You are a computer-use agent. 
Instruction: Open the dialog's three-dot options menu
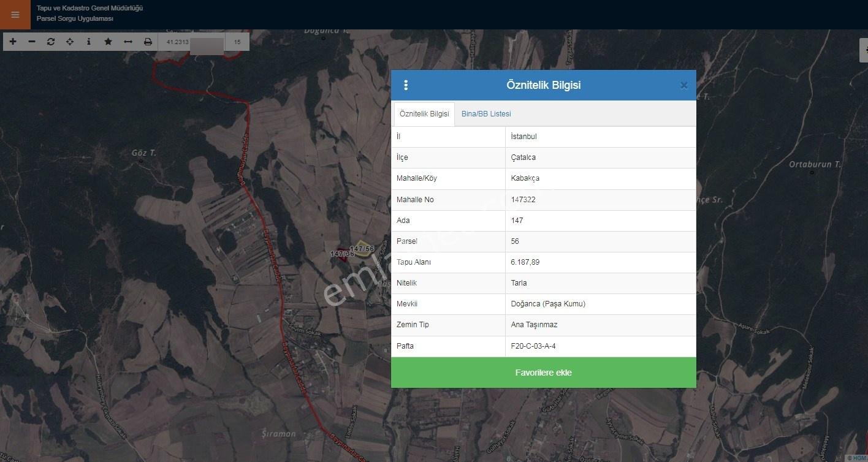[406, 85]
